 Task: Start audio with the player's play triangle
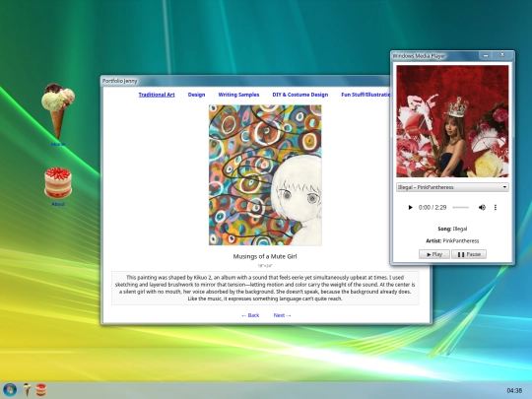410,207
